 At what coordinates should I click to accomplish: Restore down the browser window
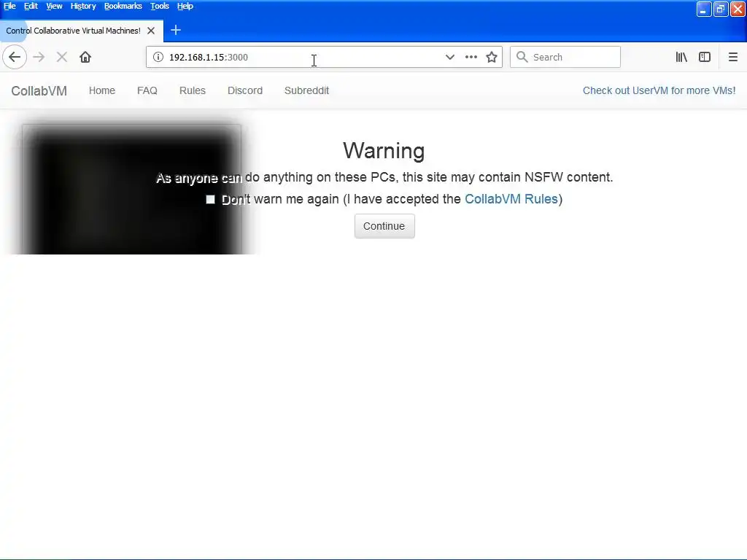click(721, 9)
